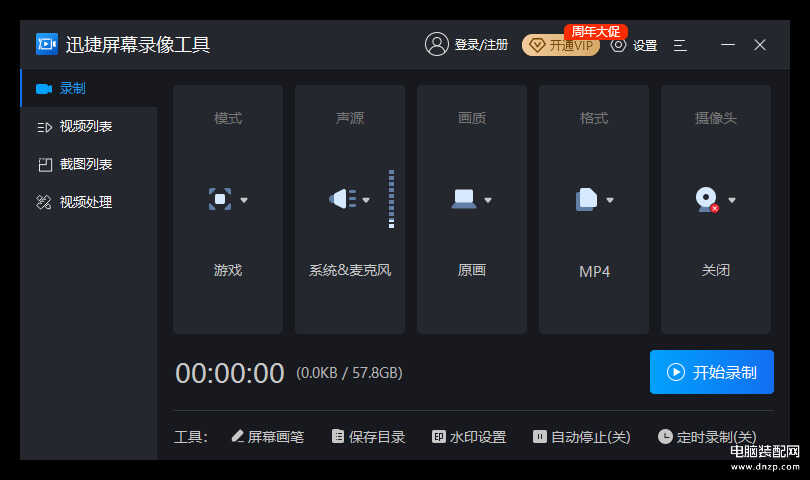The image size is (810, 480).
Task: Click the 模式 card header
Action: pos(228,118)
